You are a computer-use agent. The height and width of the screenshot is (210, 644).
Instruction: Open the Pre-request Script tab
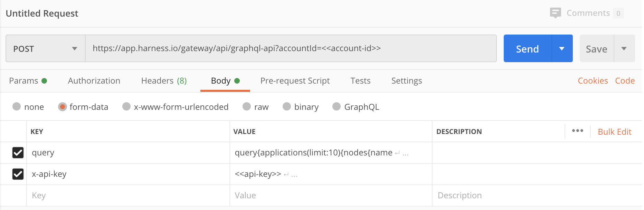pos(295,81)
